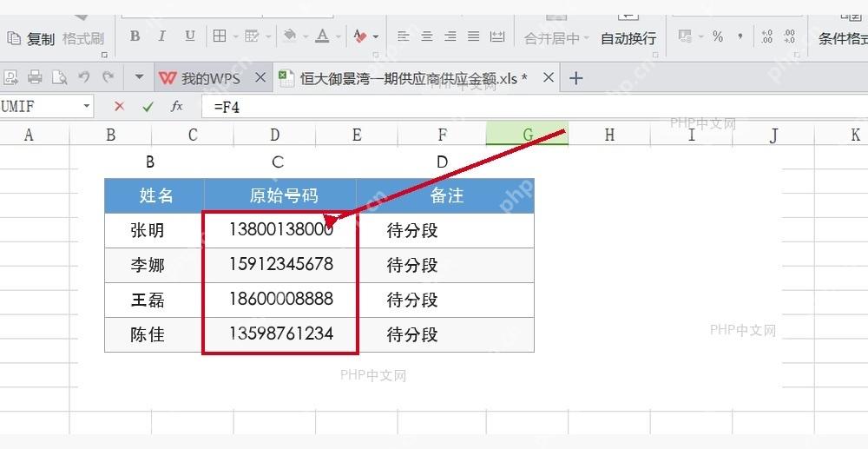Toggle underline formatting
The height and width of the screenshot is (449, 868).
[190, 36]
